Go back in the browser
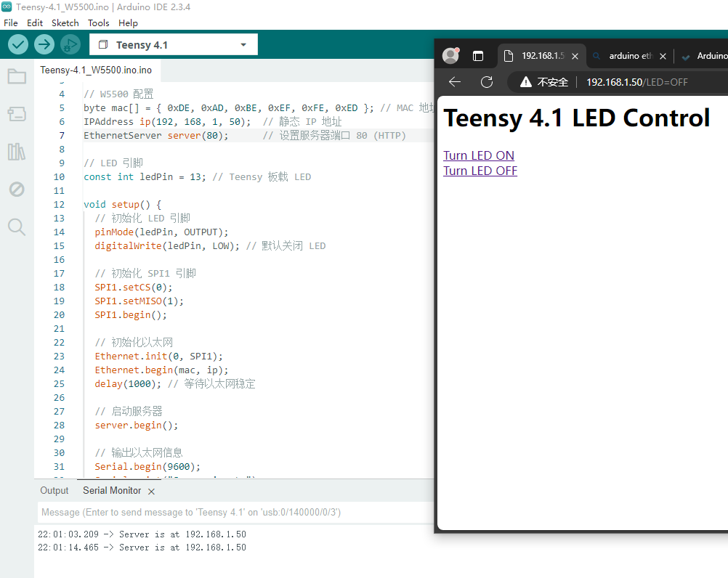 455,82
